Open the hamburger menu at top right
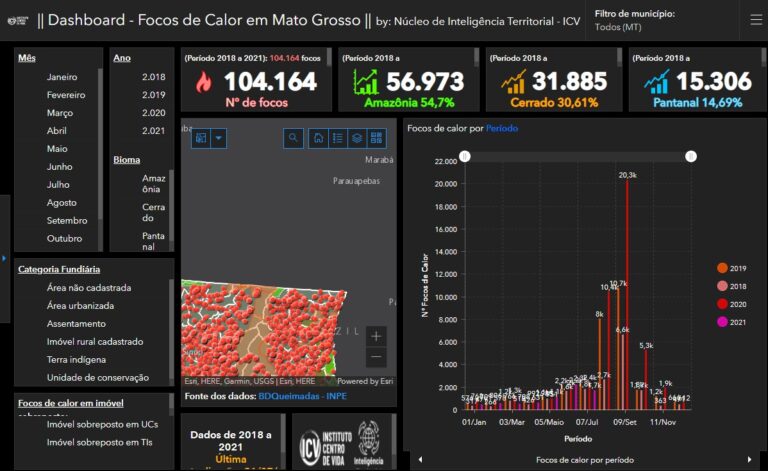This screenshot has height=471, width=768. click(x=756, y=20)
